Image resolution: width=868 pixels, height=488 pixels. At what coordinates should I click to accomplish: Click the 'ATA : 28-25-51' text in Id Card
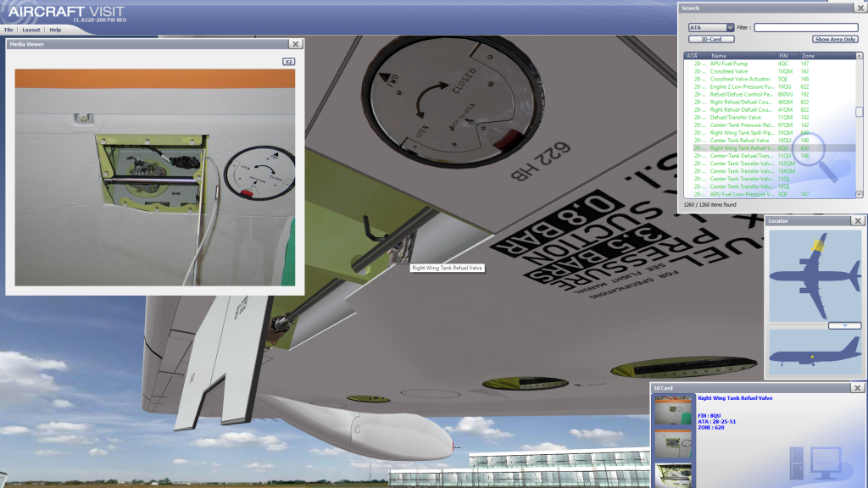[717, 422]
